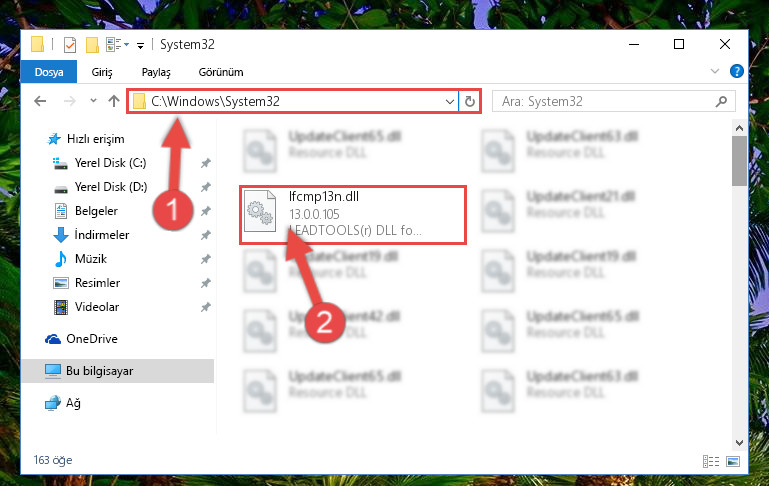Switch to details view icon in status bar
Viewport: 769px width, 486px height.
point(711,461)
